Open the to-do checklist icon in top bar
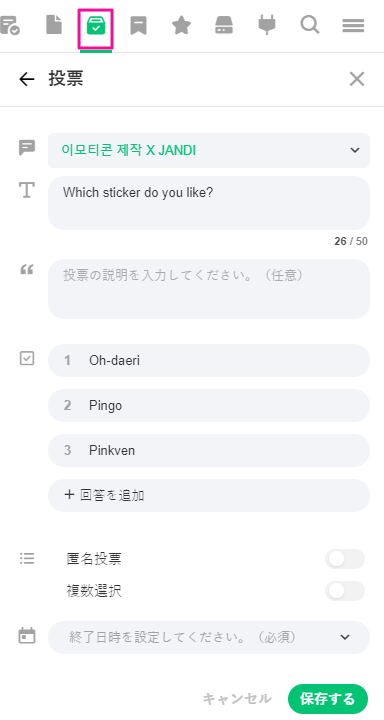Image resolution: width=384 pixels, height=720 pixels. coord(9,25)
